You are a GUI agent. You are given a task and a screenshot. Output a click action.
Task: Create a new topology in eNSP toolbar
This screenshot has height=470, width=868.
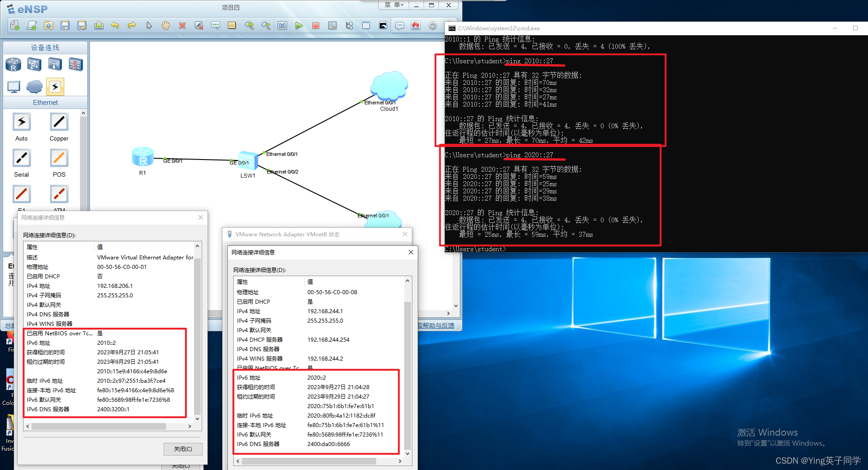(x=15, y=25)
